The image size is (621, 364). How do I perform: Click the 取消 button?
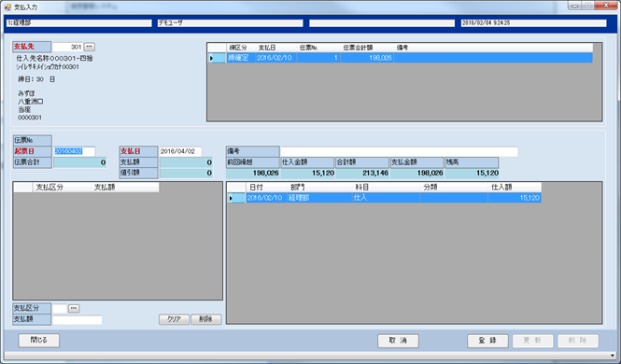(398, 341)
